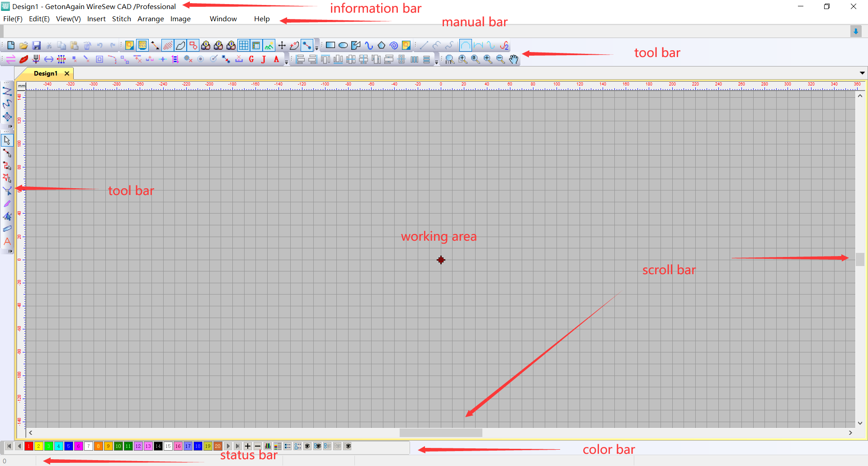The width and height of the screenshot is (868, 466).
Task: Select the Rectangle shape tool
Action: pyautogui.click(x=330, y=45)
